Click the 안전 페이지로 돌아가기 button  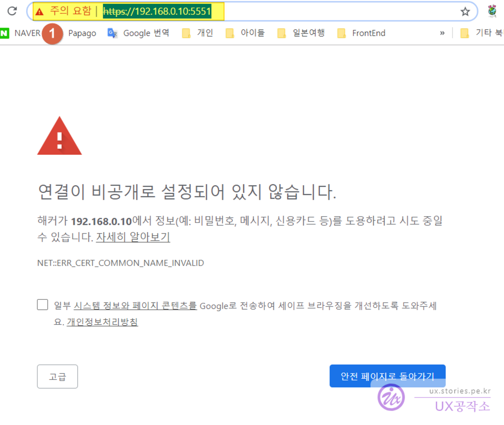(x=387, y=376)
